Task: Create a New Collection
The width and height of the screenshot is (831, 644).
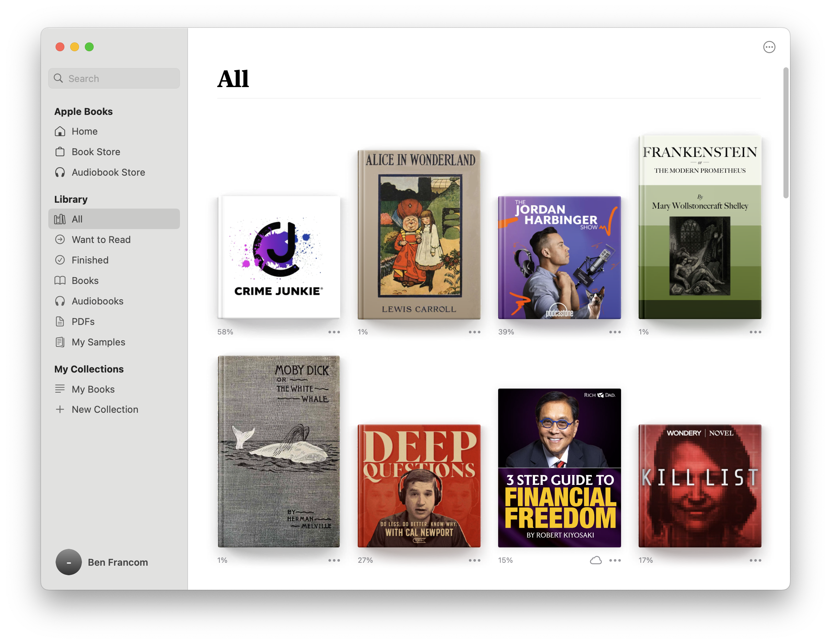Action: pyautogui.click(x=105, y=409)
